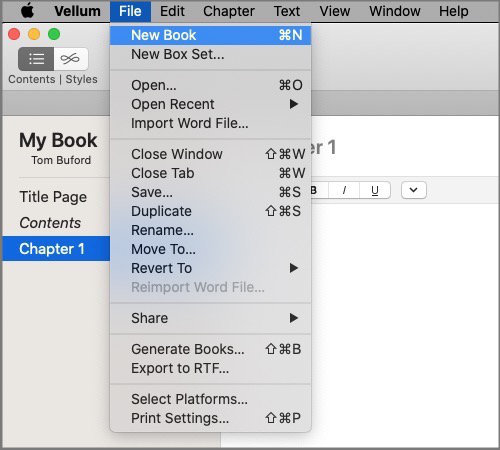
Task: Choose Save... from the menu
Action: pos(211,192)
